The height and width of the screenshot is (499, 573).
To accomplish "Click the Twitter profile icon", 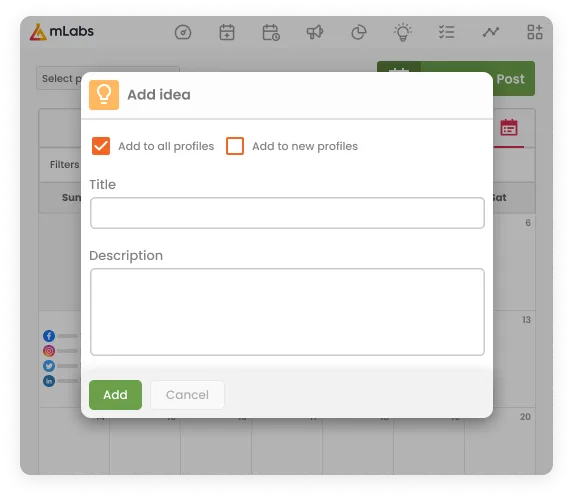I will point(49,366).
